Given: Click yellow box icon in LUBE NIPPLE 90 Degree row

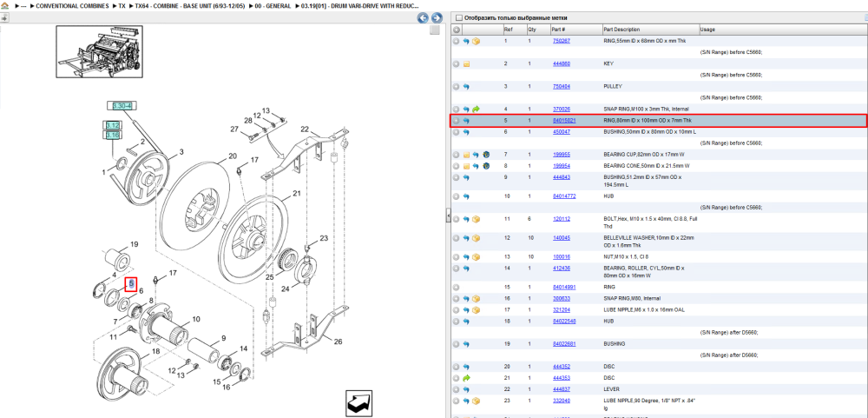Looking at the screenshot, I should pos(476,401).
